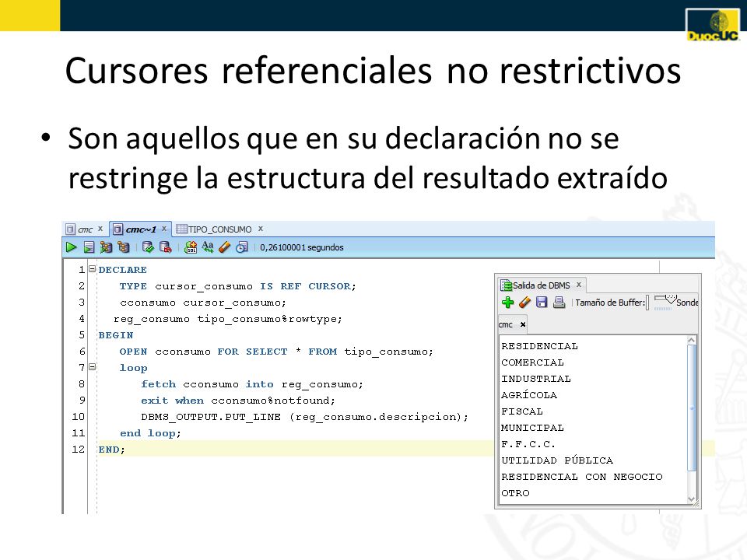Switch to the cmc worksheet tab
747x560 pixels.
(x=85, y=229)
